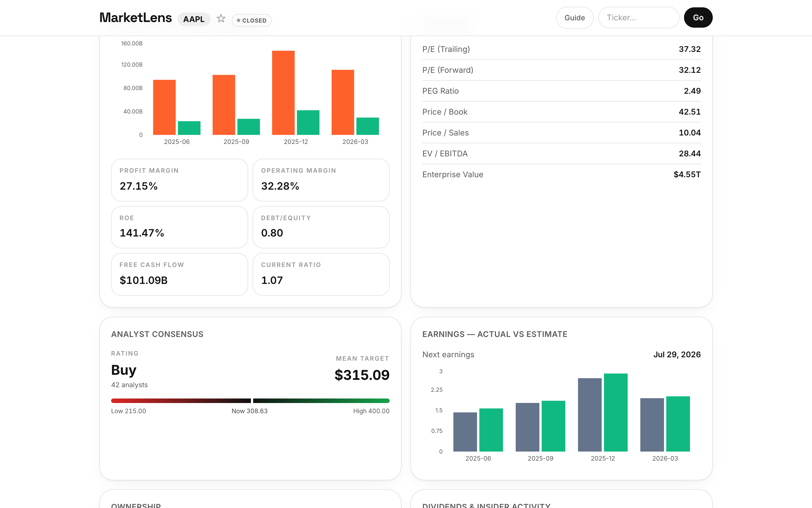This screenshot has width=812, height=508.
Task: Select the P/E (Trailing) 37.32 row
Action: point(561,49)
